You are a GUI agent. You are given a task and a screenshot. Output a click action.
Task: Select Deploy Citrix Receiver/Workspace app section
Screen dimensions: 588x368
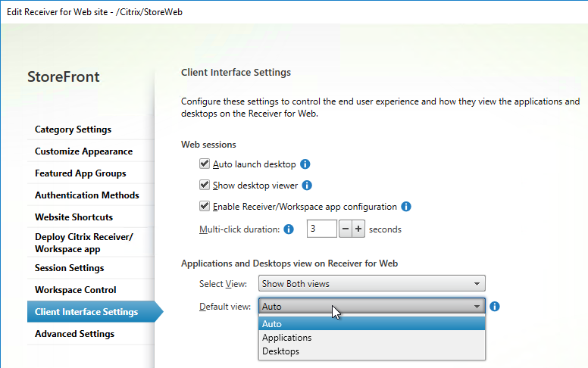click(91, 243)
